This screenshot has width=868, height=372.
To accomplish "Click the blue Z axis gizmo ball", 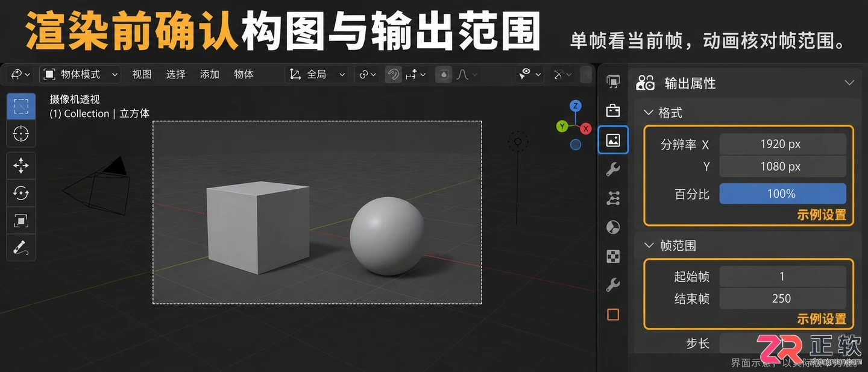I will click(x=576, y=106).
